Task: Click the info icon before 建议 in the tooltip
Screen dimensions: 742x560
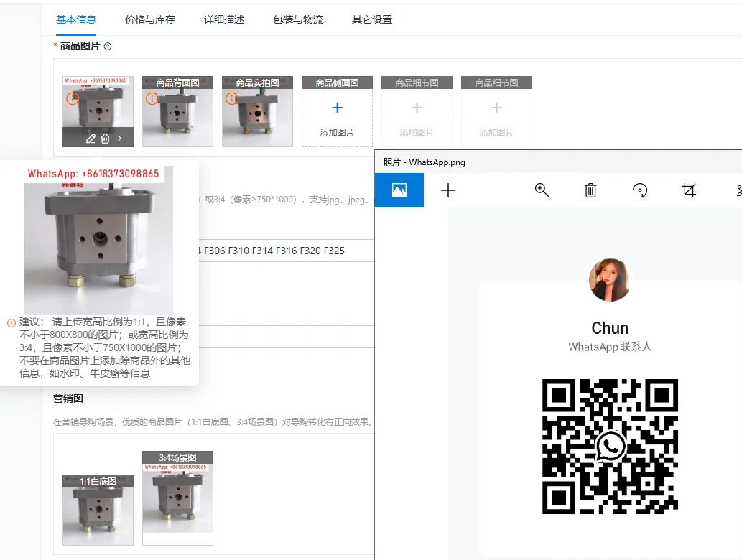Action: tap(11, 323)
